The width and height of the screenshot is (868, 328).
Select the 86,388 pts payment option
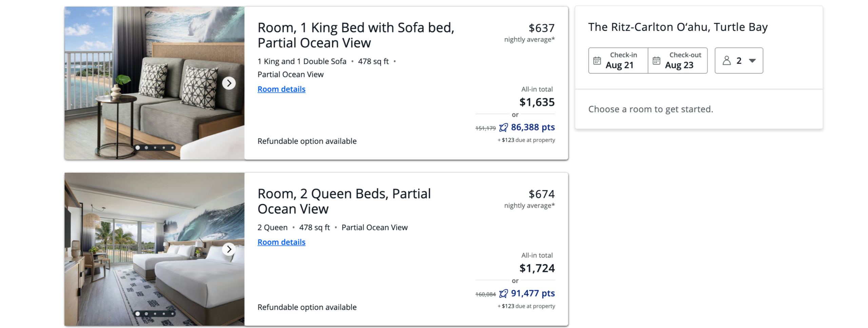click(x=532, y=127)
